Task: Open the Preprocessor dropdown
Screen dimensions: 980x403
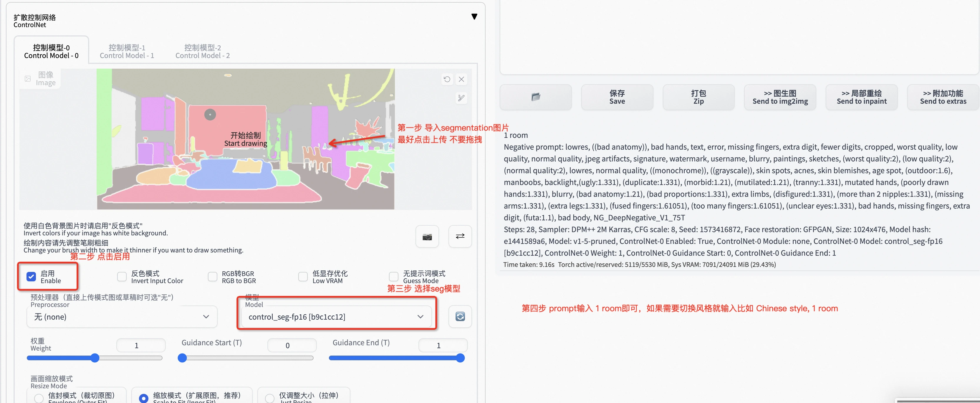Action: 121,316
